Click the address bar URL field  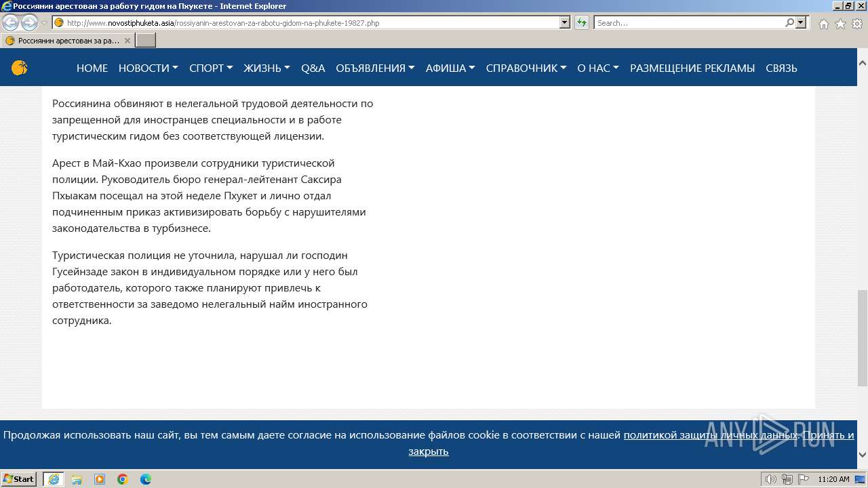pyautogui.click(x=312, y=22)
